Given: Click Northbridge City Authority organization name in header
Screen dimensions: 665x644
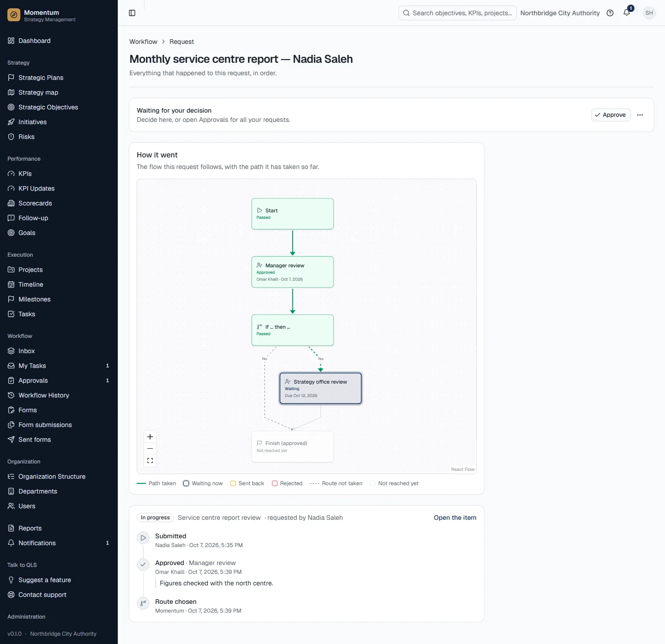Looking at the screenshot, I should tap(560, 13).
